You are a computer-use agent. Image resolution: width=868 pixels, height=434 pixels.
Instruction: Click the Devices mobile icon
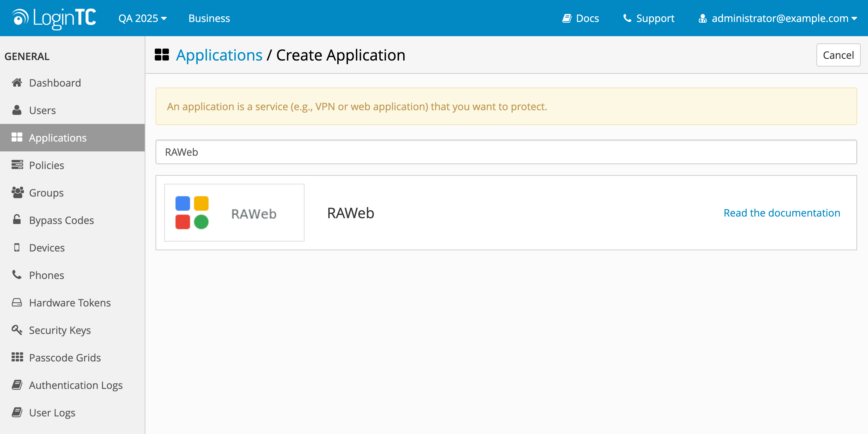[x=17, y=247]
